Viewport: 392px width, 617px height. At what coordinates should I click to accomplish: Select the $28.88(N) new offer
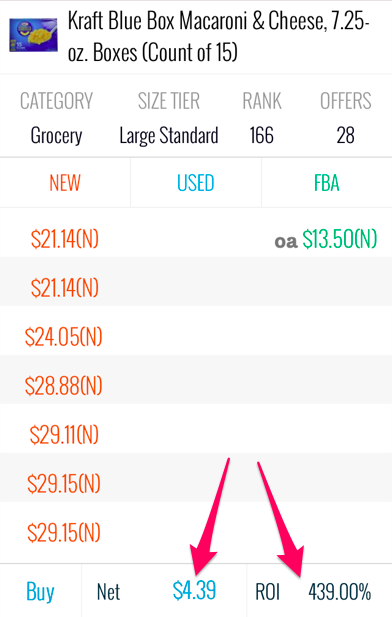click(63, 386)
